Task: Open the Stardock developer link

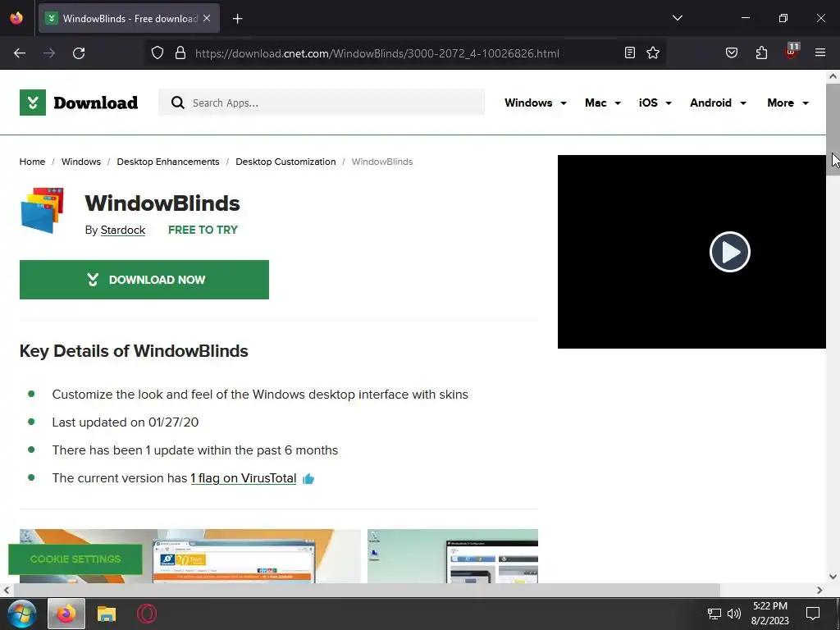Action: coord(123,231)
